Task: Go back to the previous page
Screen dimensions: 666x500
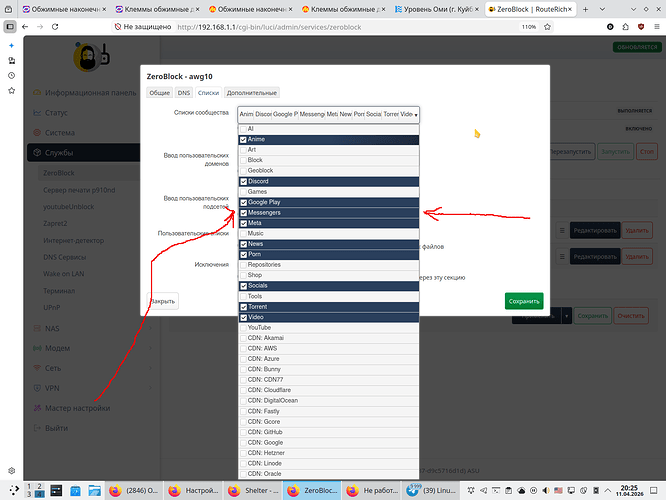Action: pos(25,27)
